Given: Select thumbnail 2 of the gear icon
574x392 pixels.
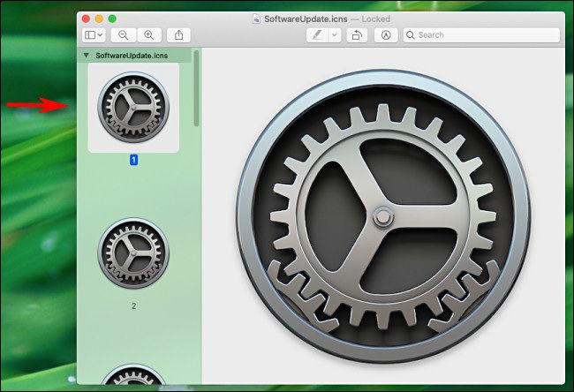Looking at the screenshot, I should tap(133, 253).
